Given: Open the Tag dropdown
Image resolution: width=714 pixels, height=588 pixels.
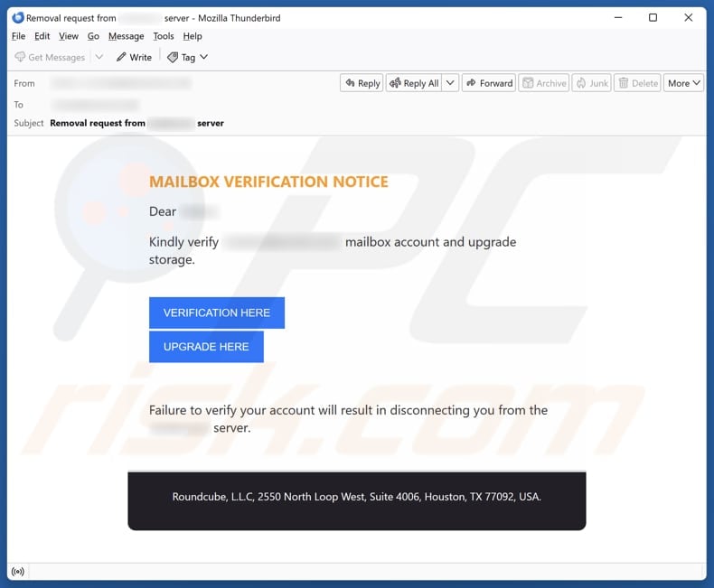Looking at the screenshot, I should (x=188, y=57).
